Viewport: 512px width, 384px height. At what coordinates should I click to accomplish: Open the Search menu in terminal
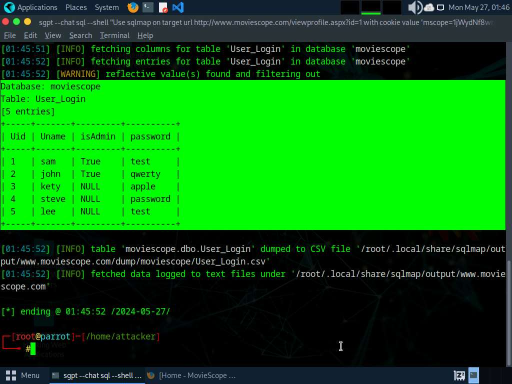coord(81,35)
